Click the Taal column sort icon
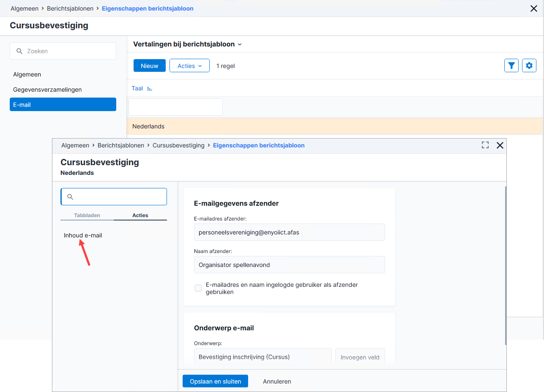This screenshot has width=544, height=392. tap(149, 89)
